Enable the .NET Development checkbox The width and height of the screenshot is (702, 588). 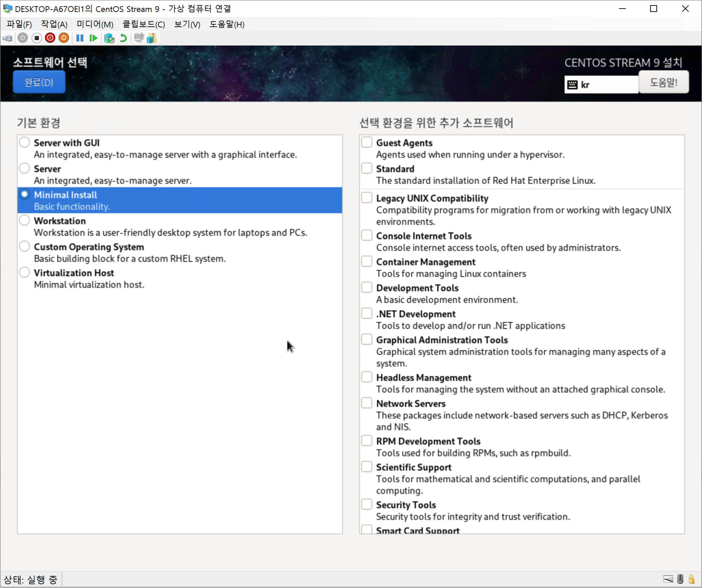coord(367,313)
